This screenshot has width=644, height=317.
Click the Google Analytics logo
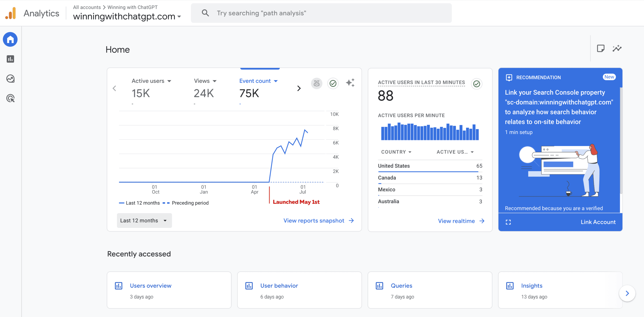pyautogui.click(x=11, y=13)
